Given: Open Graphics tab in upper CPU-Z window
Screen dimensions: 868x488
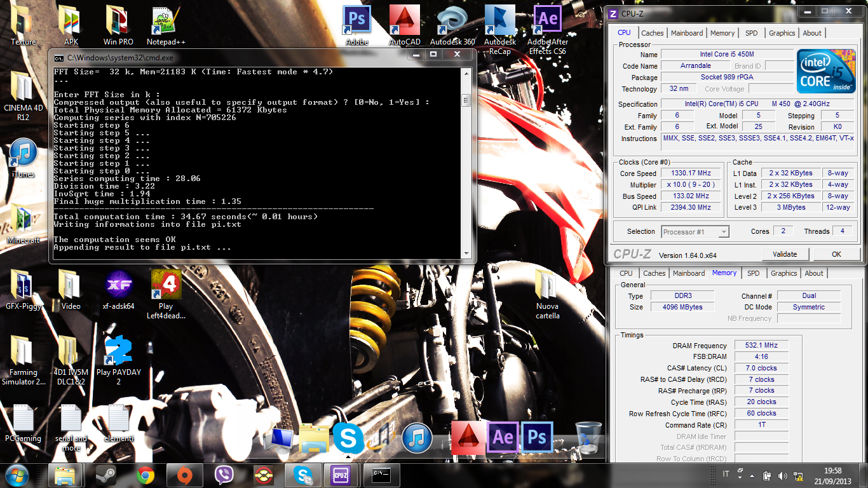Looking at the screenshot, I should click(x=782, y=33).
